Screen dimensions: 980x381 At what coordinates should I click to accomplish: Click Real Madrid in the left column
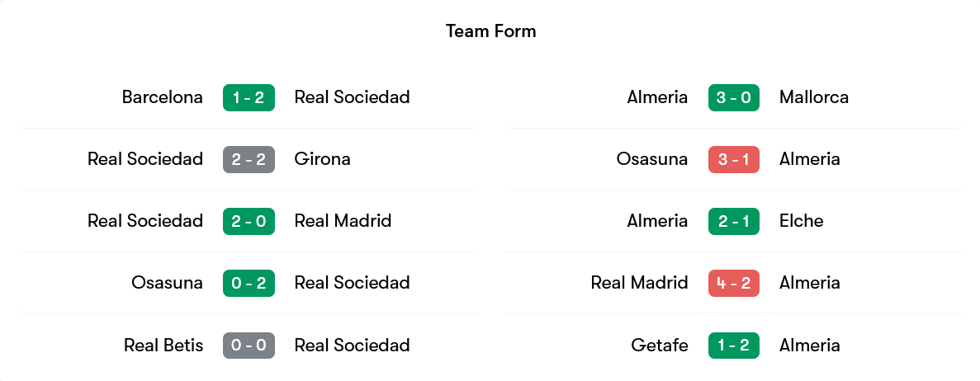pyautogui.click(x=343, y=221)
